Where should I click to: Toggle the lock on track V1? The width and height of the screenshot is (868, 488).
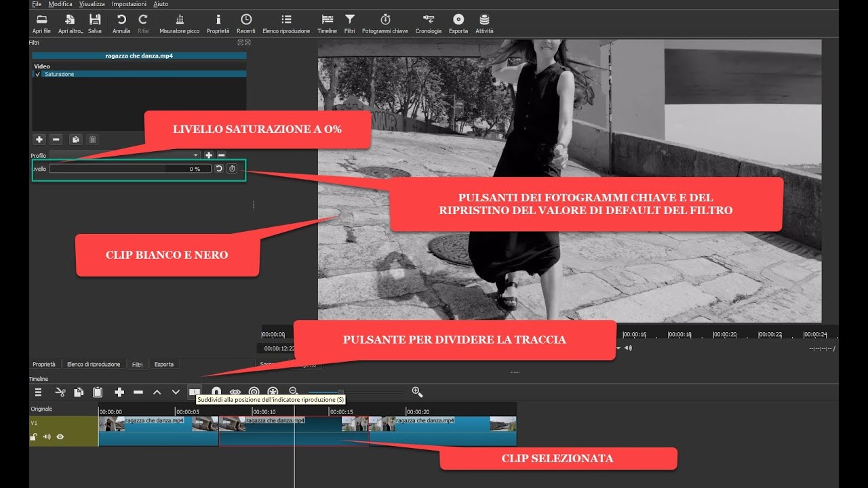coord(33,437)
